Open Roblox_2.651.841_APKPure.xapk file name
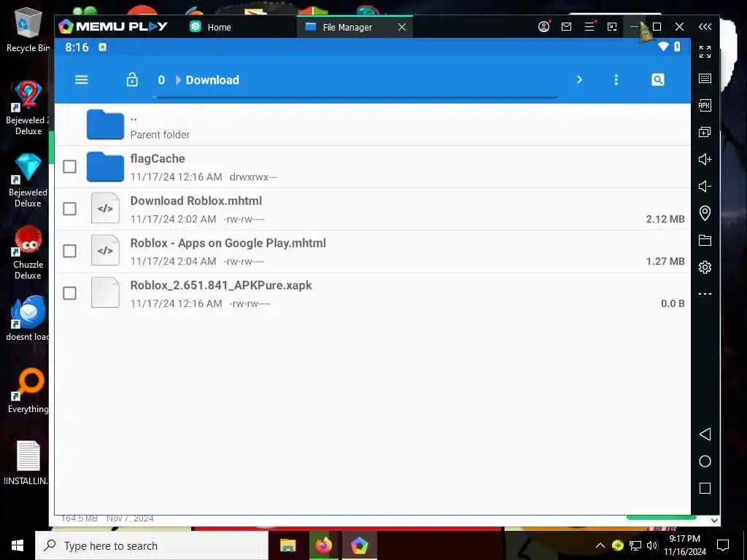The height and width of the screenshot is (560, 747). point(221,285)
